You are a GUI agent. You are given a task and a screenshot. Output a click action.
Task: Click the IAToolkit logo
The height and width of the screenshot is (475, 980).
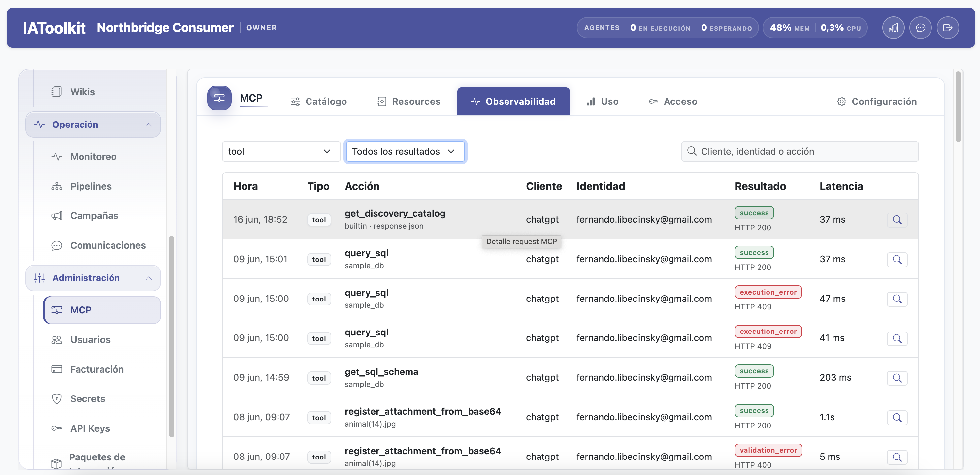[54, 28]
